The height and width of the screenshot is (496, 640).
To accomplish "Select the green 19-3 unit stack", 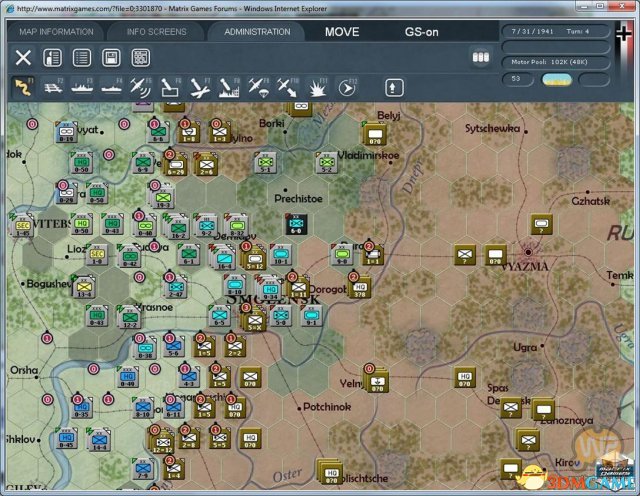I will [x=162, y=198].
